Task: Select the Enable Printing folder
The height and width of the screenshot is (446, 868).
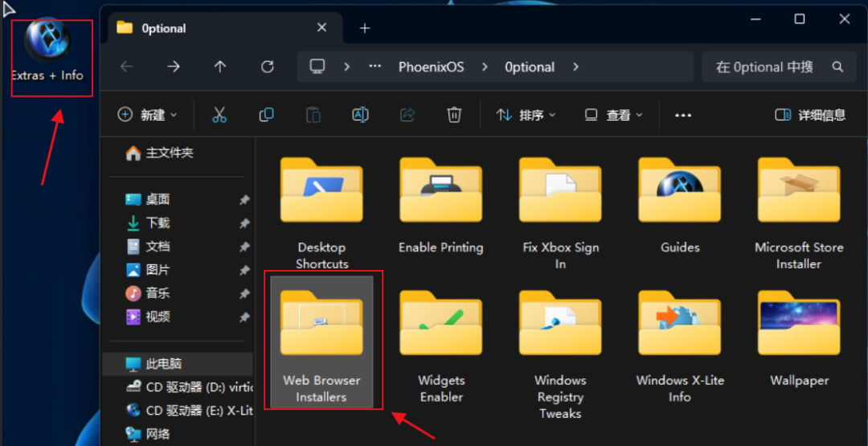Action: point(441,205)
